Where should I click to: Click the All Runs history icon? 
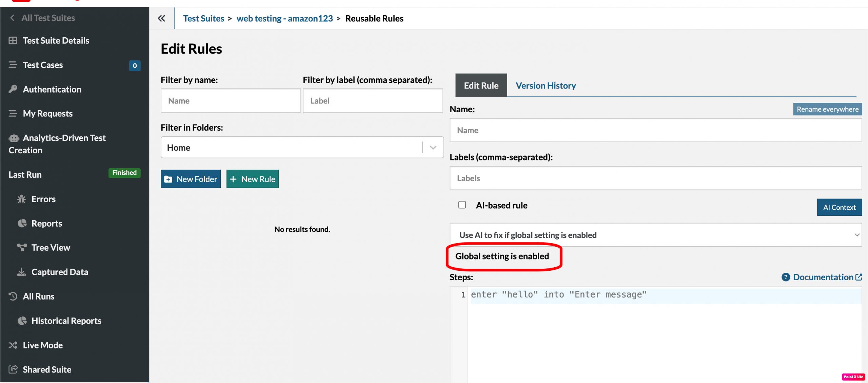(13, 296)
